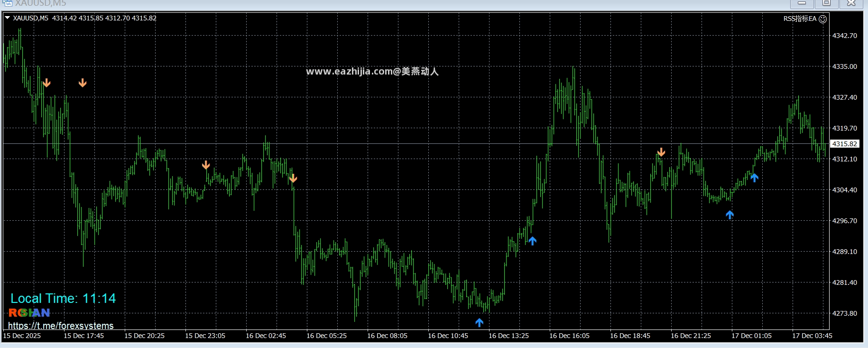This screenshot has width=868, height=348.
Task: Minimize the XAUUSD,M5 chart window
Action: 802,3
